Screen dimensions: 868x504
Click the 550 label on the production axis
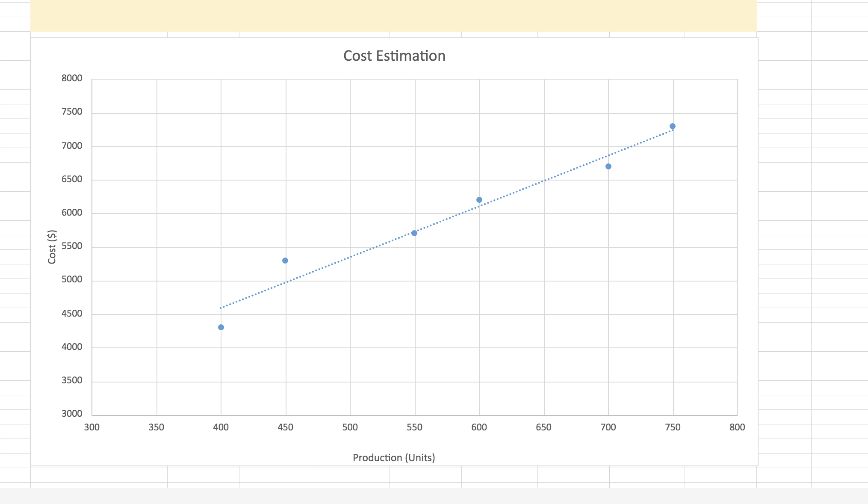click(415, 427)
